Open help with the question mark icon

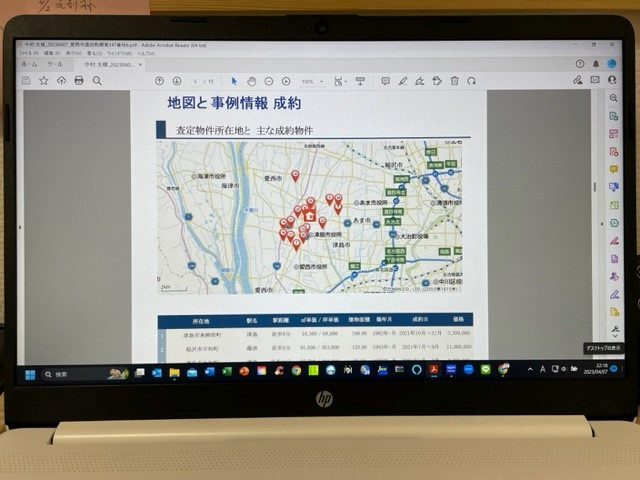(580, 64)
